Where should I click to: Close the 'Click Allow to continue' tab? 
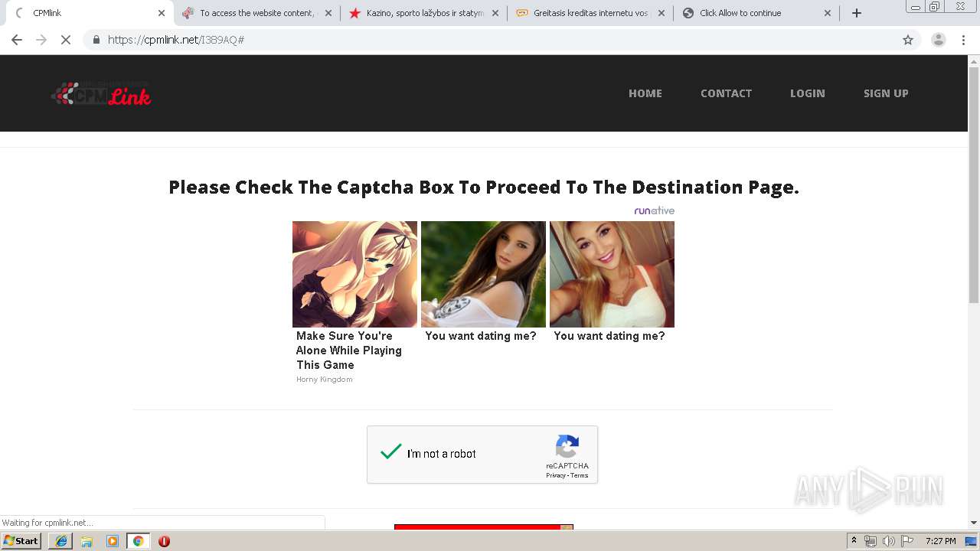[828, 13]
